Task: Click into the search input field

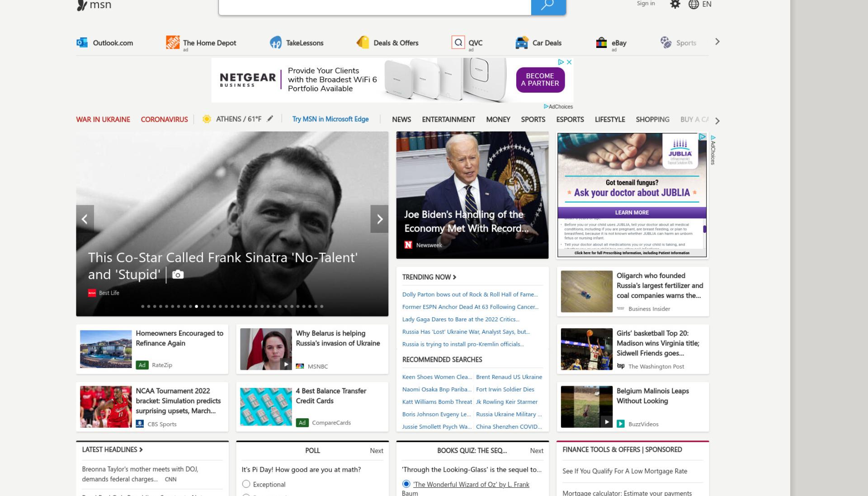Action: (375, 6)
